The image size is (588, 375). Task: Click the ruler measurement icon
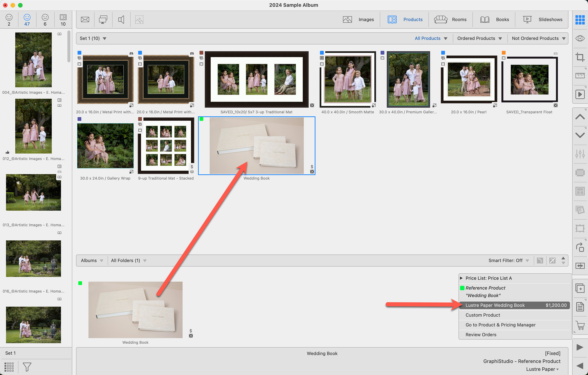[x=580, y=76]
